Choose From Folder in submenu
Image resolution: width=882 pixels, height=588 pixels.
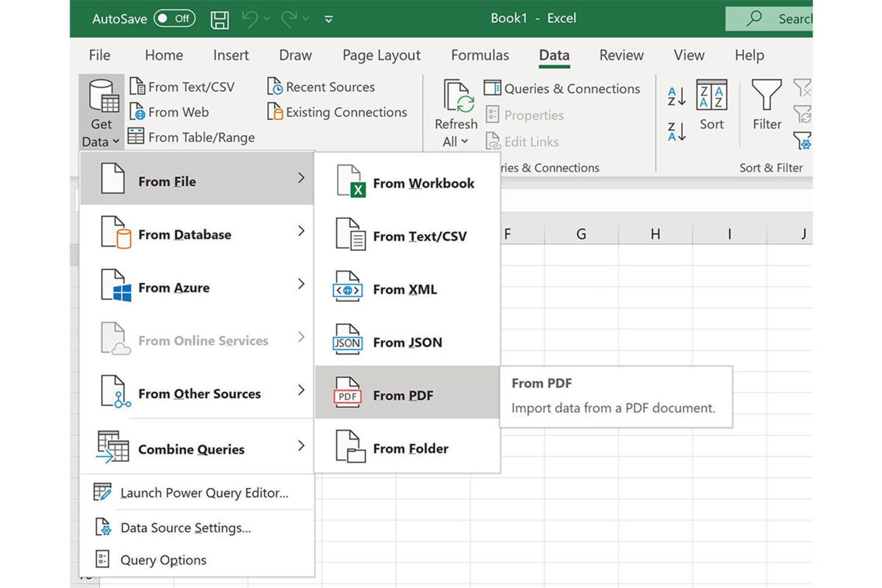coord(407,446)
